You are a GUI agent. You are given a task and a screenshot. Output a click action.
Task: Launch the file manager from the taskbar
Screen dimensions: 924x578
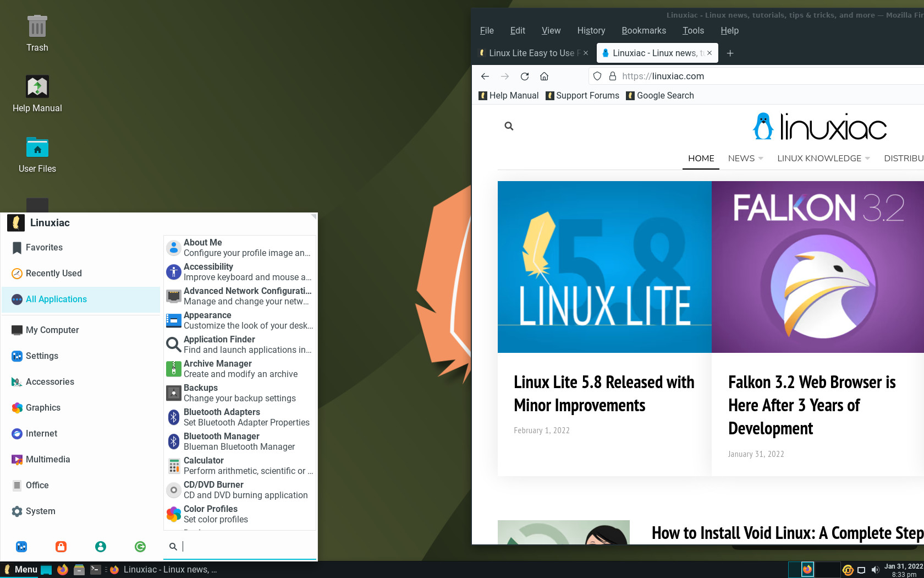click(x=79, y=569)
